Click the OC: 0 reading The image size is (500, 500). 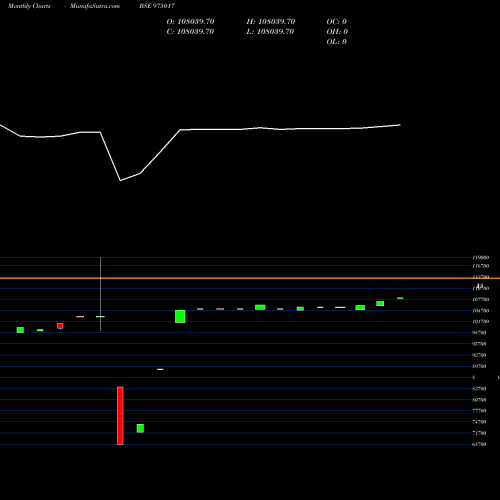(x=337, y=22)
